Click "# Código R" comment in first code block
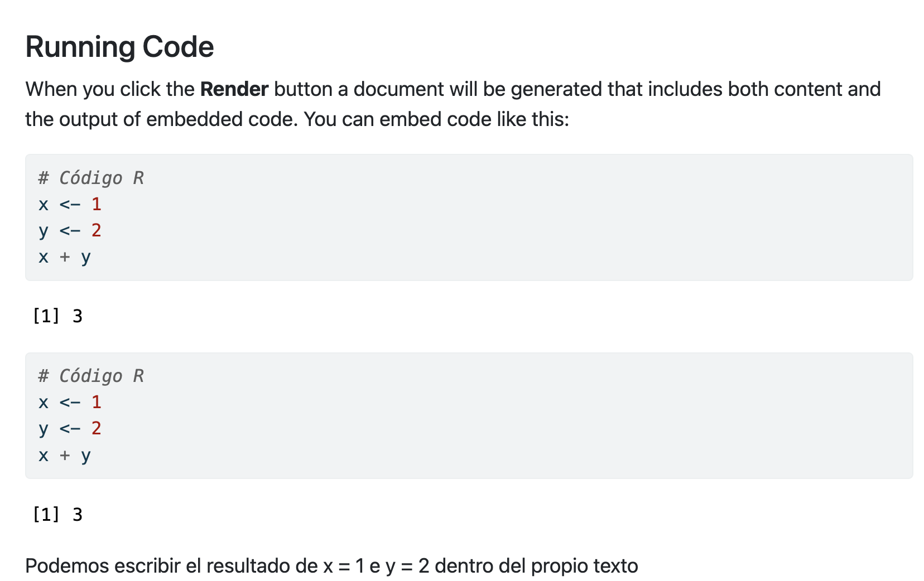This screenshot has height=581, width=924. pos(91,178)
